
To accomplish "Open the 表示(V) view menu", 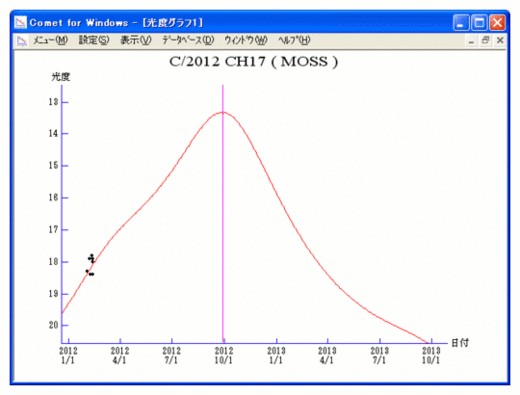I will [x=136, y=40].
